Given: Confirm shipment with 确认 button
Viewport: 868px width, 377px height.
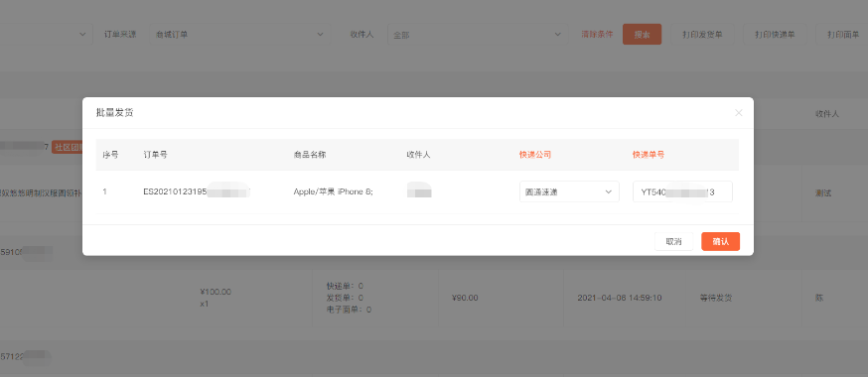Looking at the screenshot, I should pyautogui.click(x=720, y=241).
